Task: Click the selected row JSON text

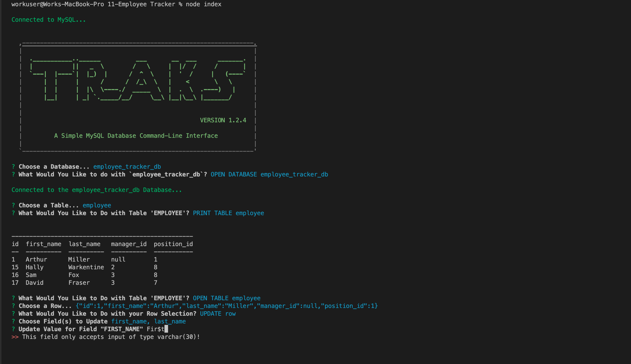Action: coord(227,306)
